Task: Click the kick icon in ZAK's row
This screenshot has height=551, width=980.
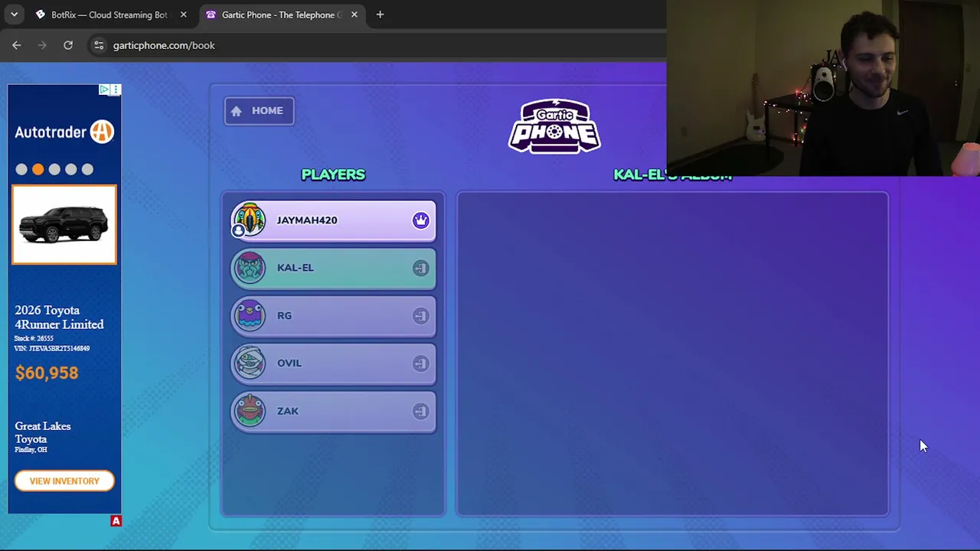Action: click(420, 412)
